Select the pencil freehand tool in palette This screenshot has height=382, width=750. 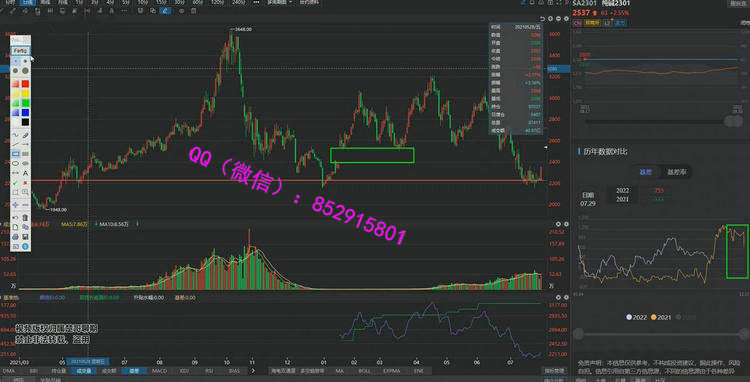pyautogui.click(x=26, y=135)
